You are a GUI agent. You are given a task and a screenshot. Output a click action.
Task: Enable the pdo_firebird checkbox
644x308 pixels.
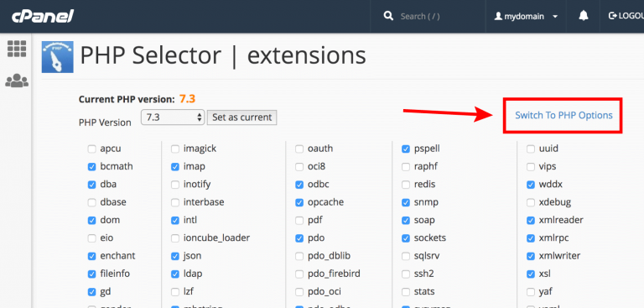pyautogui.click(x=299, y=274)
